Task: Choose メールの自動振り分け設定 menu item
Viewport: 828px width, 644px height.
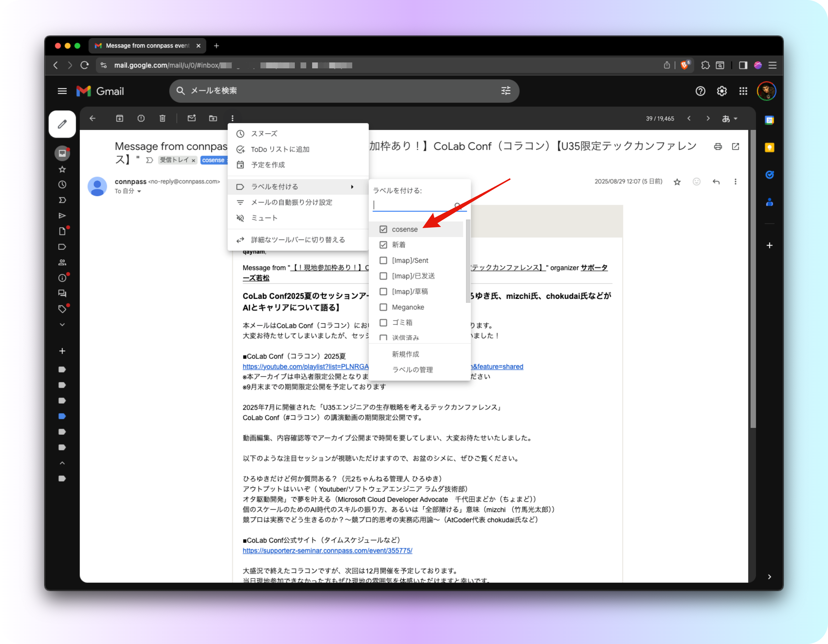Action: click(x=298, y=202)
